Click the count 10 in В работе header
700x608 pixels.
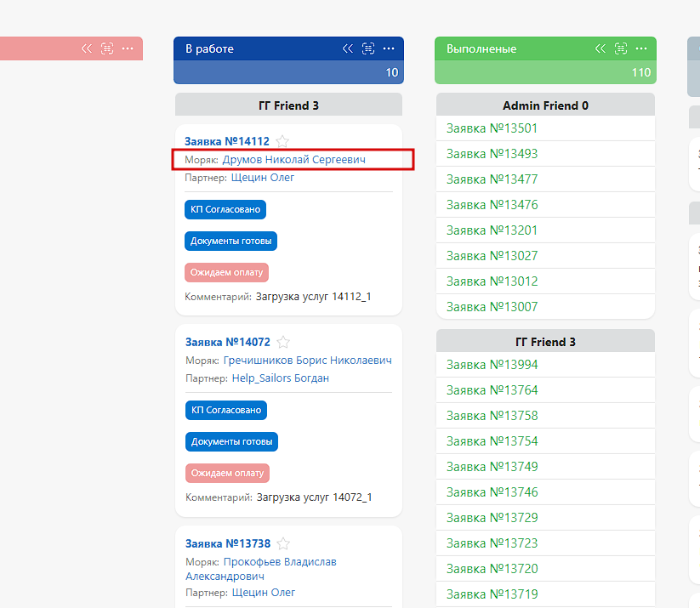click(x=392, y=72)
